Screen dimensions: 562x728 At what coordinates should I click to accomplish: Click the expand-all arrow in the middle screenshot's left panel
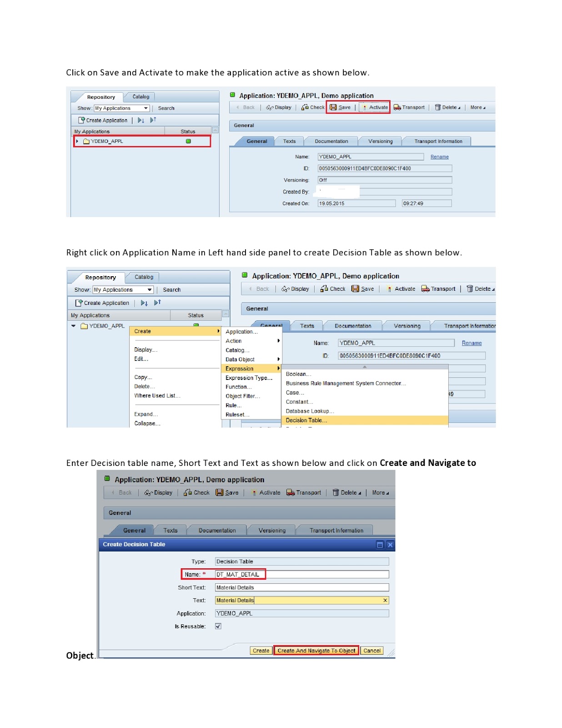(x=144, y=303)
